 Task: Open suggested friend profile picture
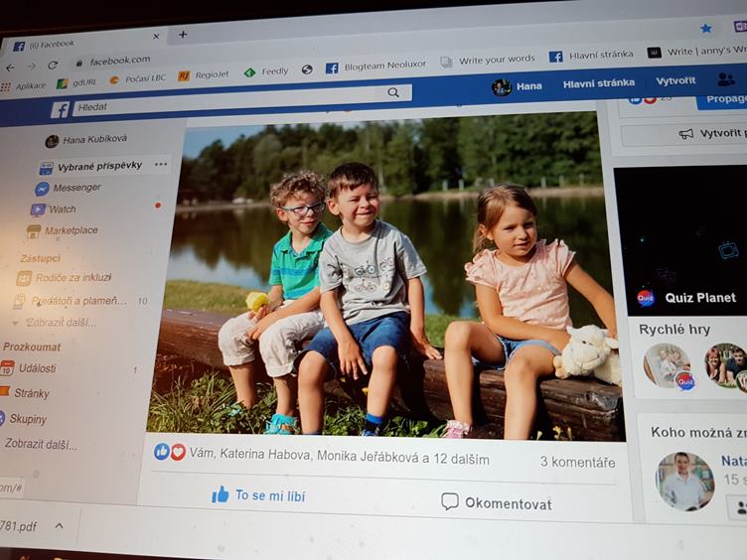684,481
